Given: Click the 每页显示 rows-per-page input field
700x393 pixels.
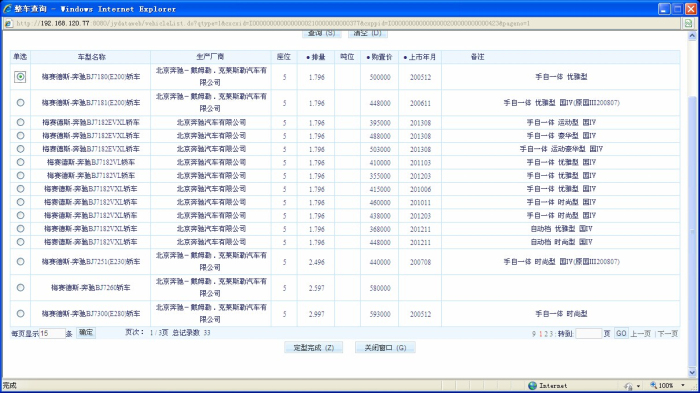Looking at the screenshot, I should (x=52, y=333).
